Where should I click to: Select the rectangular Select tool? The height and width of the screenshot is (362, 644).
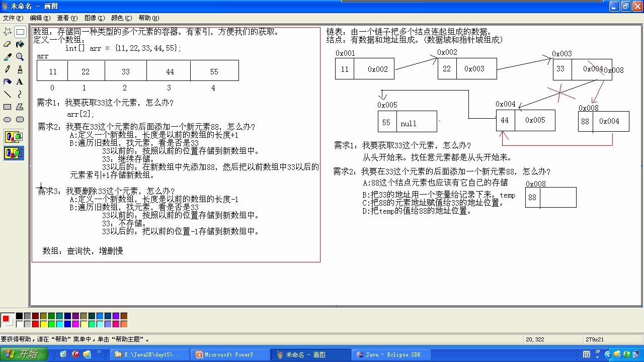click(x=20, y=32)
